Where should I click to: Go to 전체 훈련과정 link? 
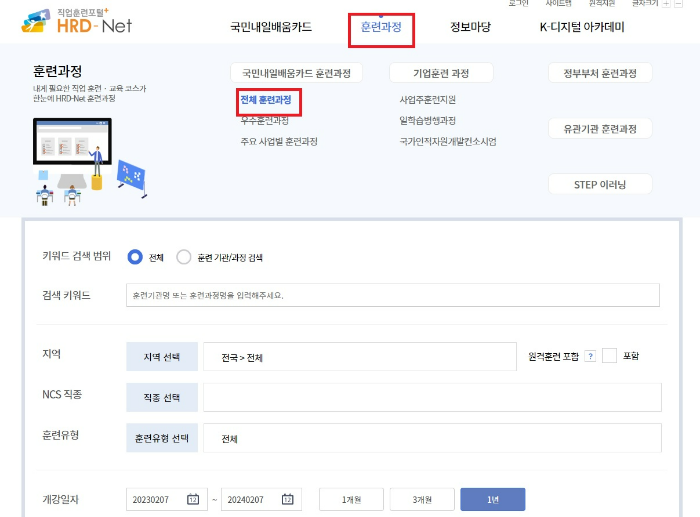pyautogui.click(x=266, y=100)
